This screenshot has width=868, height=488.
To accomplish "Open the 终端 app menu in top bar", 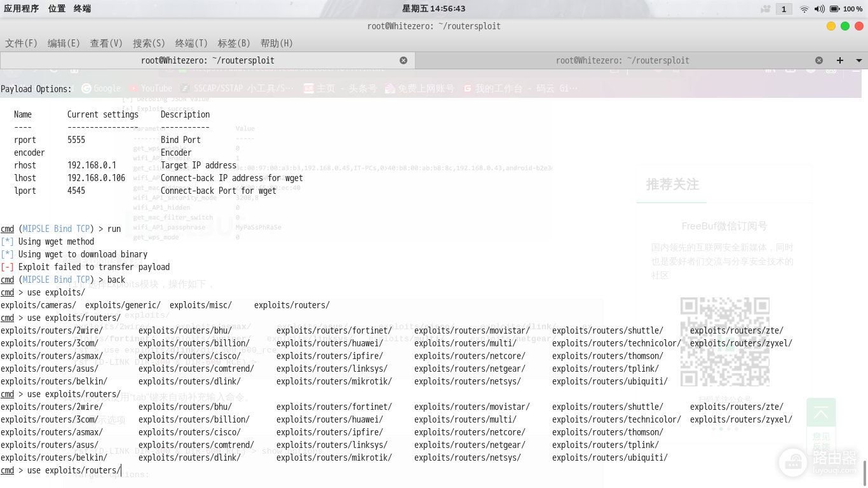I will [x=82, y=9].
